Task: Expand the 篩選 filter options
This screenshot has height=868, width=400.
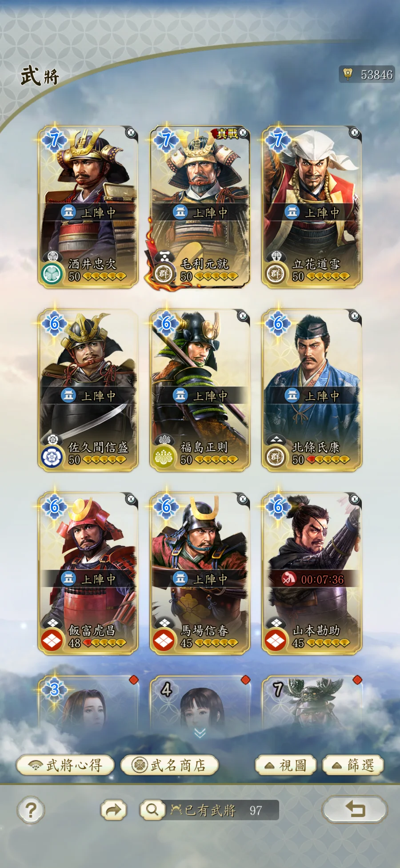Action: (x=353, y=765)
